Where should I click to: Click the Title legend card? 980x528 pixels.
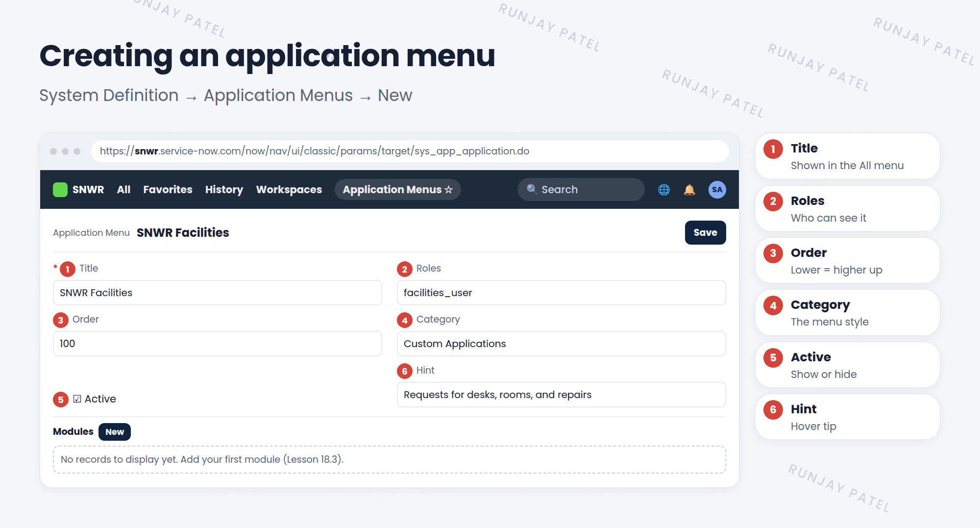point(847,156)
